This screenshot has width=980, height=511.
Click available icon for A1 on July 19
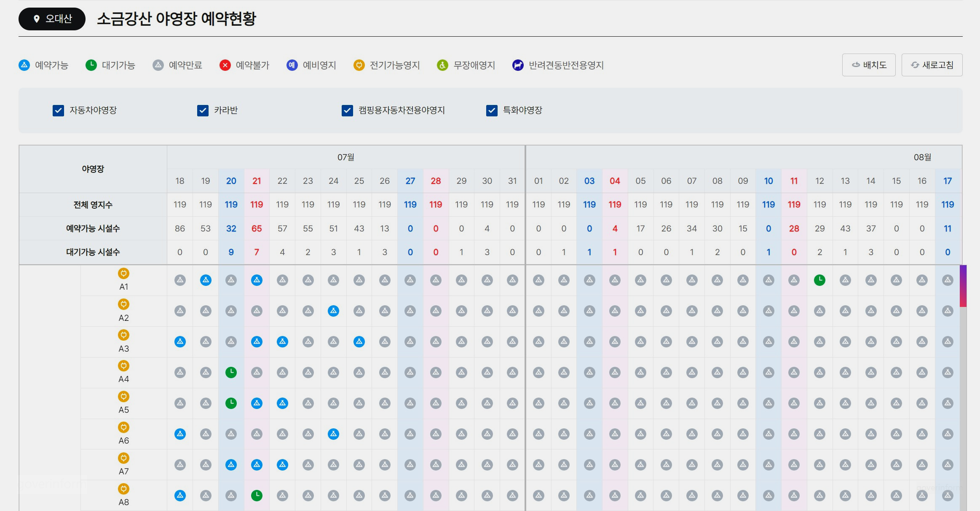click(x=206, y=280)
